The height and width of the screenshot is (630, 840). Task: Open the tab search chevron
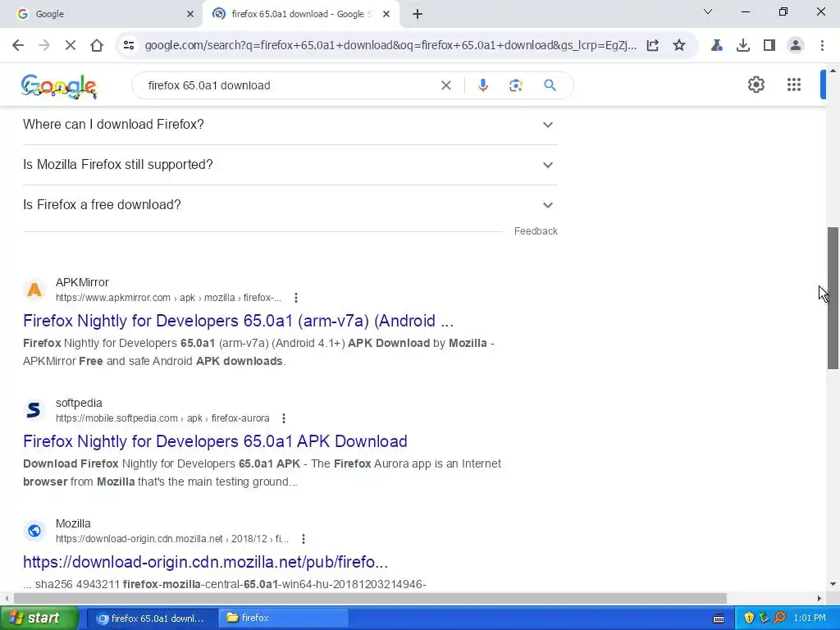click(708, 11)
